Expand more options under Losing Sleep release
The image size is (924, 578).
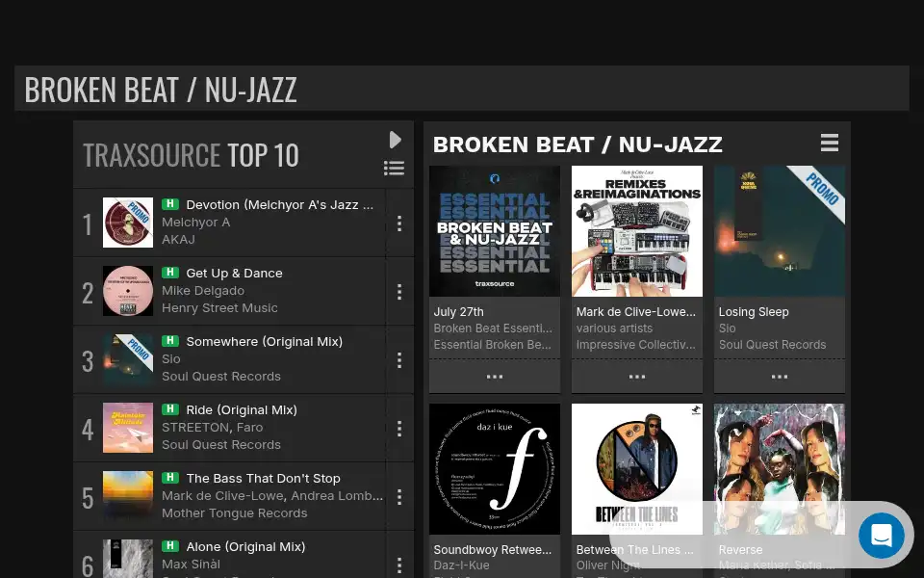click(x=780, y=377)
